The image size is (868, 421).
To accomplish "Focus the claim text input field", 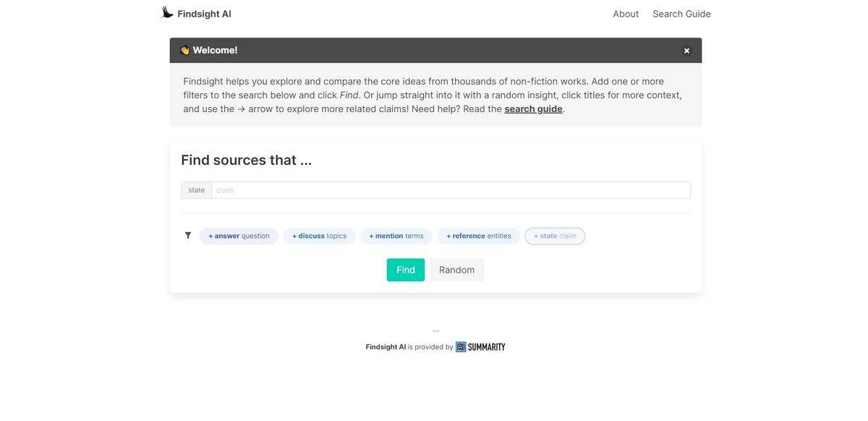I will pos(450,190).
